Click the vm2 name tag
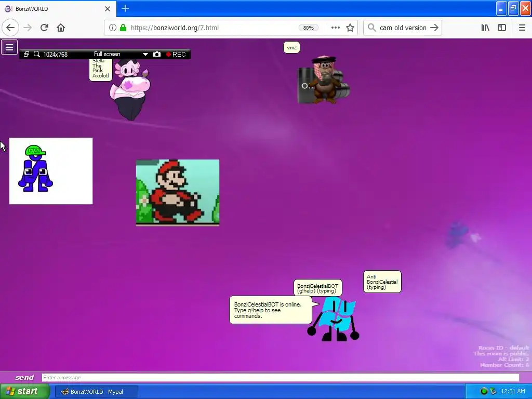 [291, 47]
